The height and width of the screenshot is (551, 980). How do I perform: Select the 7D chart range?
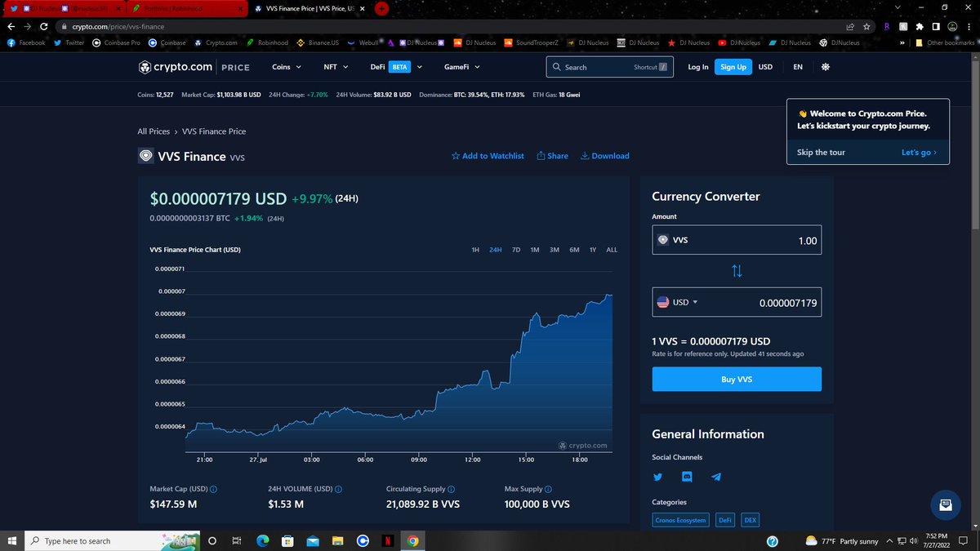516,250
